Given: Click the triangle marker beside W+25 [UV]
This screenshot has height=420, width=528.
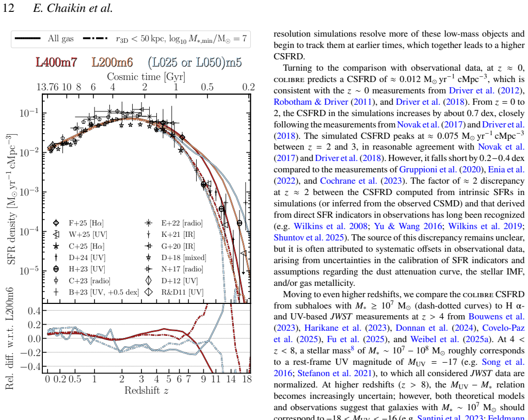Looking at the screenshot, I should 56,235.
